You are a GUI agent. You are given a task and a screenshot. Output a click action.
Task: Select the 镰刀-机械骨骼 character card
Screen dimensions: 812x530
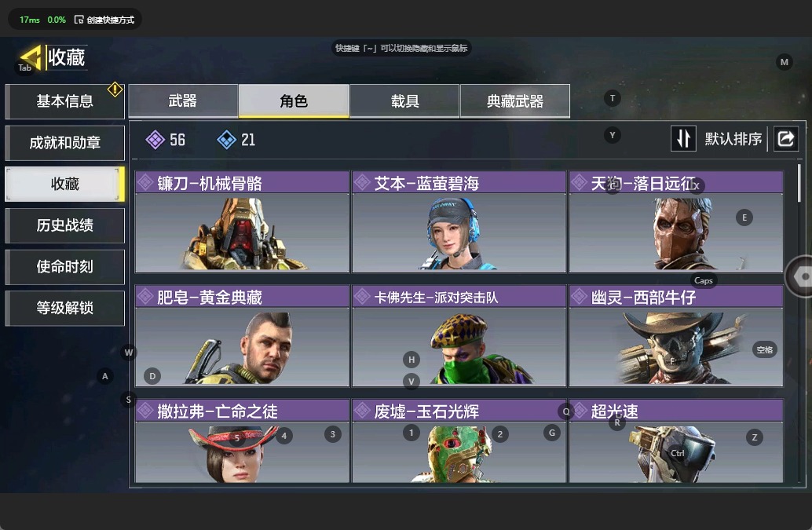coord(242,222)
